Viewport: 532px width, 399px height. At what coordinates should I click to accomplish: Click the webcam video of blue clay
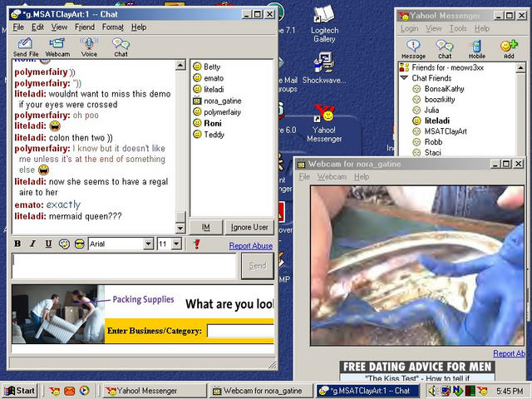click(417, 266)
